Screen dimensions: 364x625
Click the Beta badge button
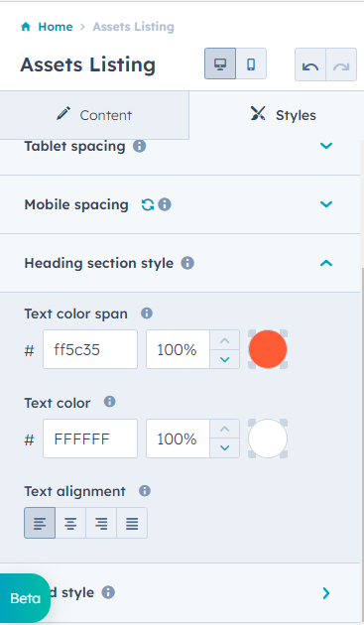pyautogui.click(x=25, y=598)
